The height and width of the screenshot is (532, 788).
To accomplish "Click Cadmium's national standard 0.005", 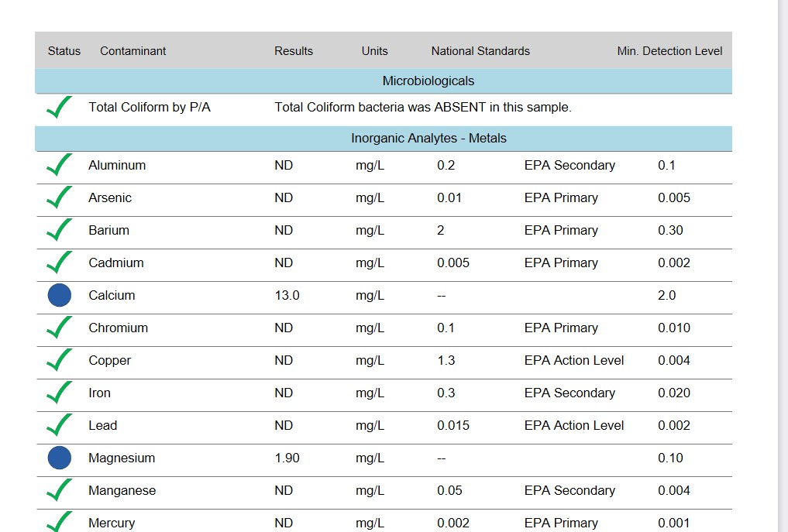I will pos(453,263).
